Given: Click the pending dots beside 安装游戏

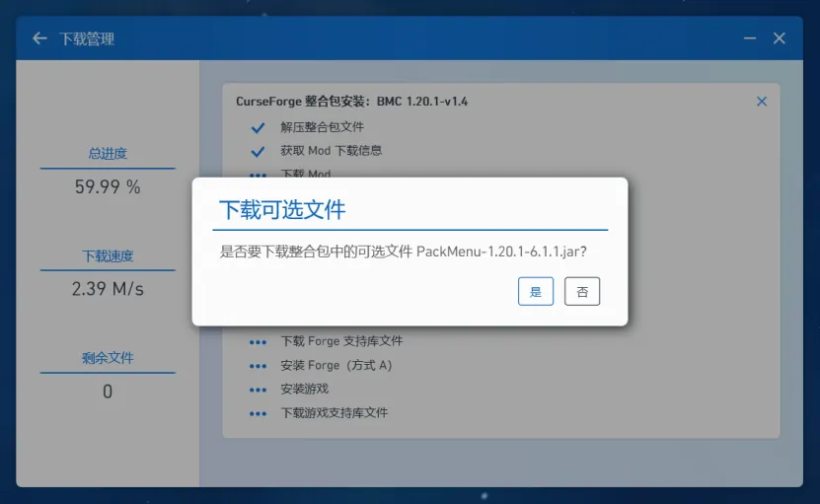Looking at the screenshot, I should click(258, 390).
